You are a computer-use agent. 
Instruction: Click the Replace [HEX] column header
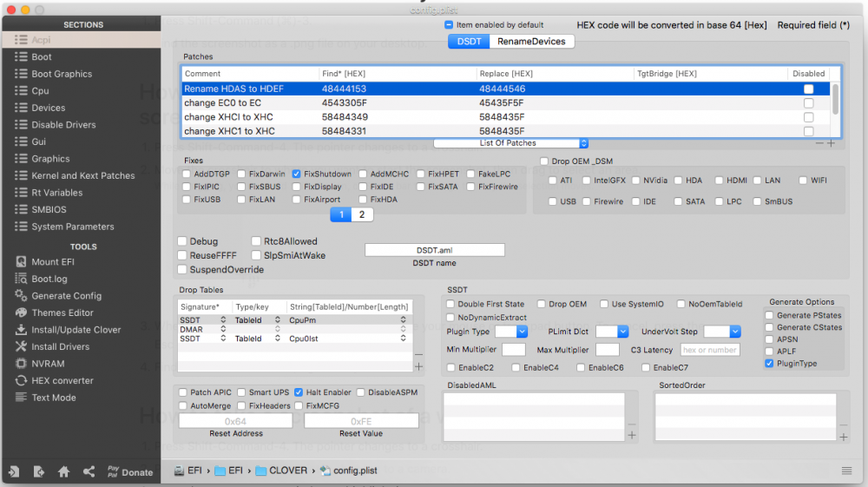pyautogui.click(x=555, y=74)
